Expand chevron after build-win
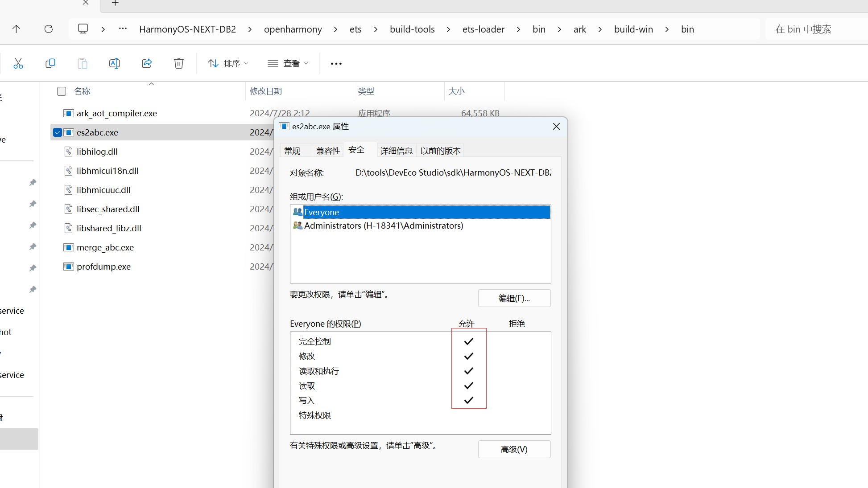Image resolution: width=868 pixels, height=488 pixels. coord(667,29)
